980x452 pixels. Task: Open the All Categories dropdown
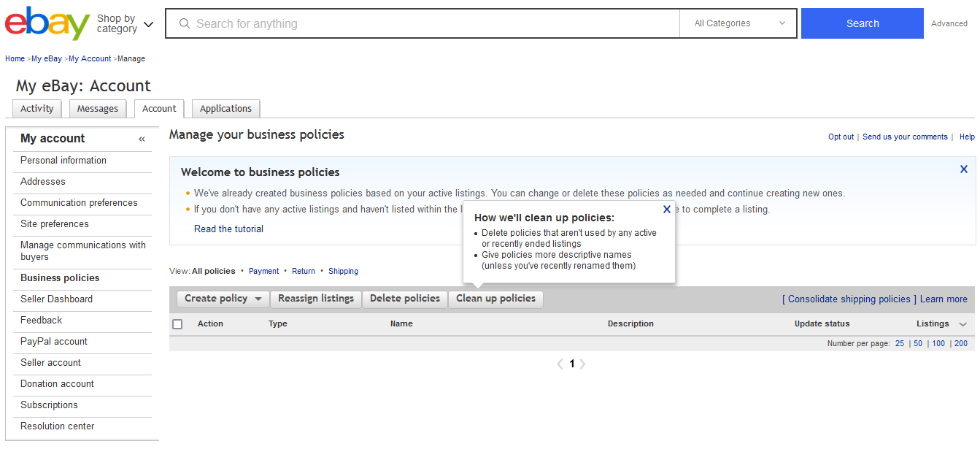pos(738,23)
